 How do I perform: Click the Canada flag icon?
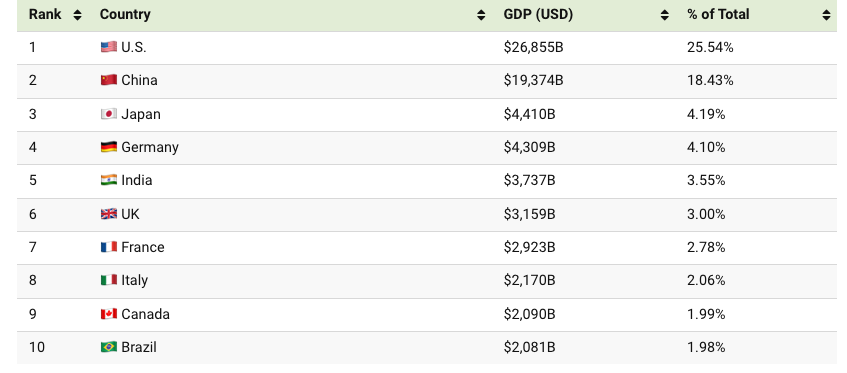coord(109,314)
